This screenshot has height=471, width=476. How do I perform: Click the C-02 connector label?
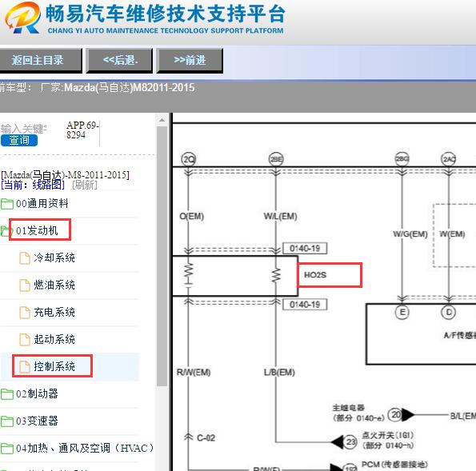point(206,438)
